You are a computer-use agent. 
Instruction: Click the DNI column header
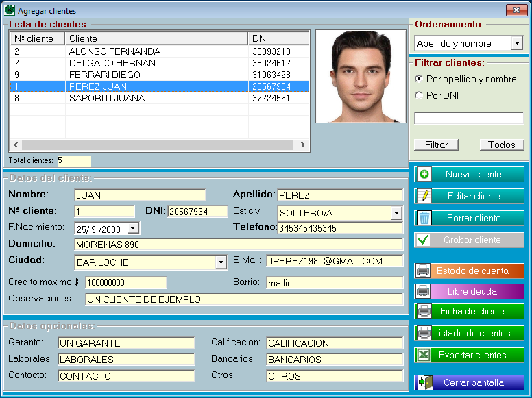(278, 38)
